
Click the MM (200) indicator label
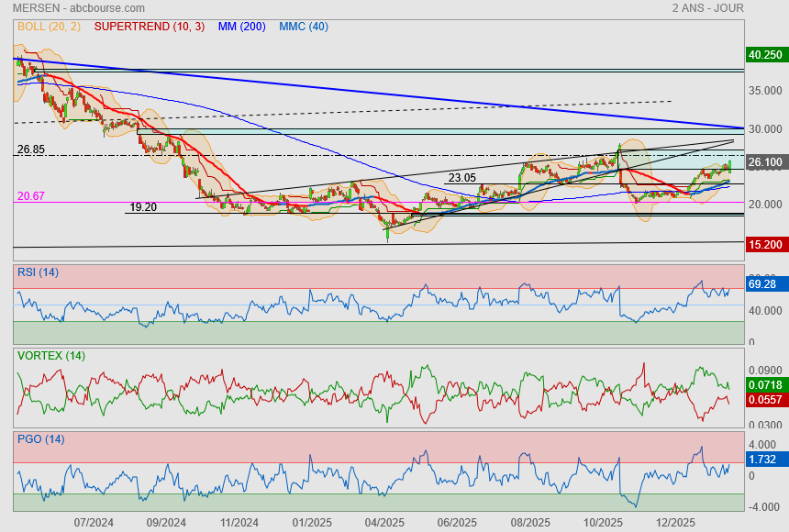click(x=241, y=27)
